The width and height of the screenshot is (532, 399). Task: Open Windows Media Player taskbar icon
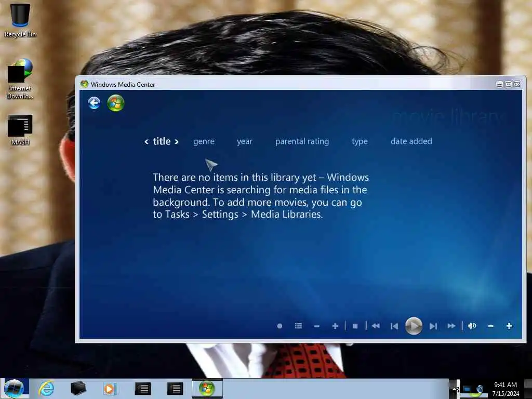(x=110, y=389)
